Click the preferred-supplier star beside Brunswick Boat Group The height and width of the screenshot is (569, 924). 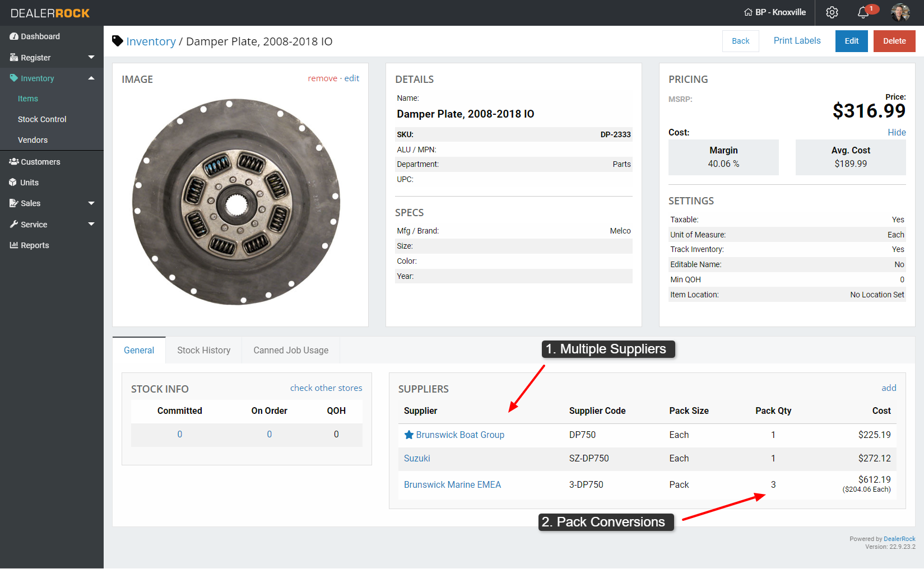tap(409, 435)
